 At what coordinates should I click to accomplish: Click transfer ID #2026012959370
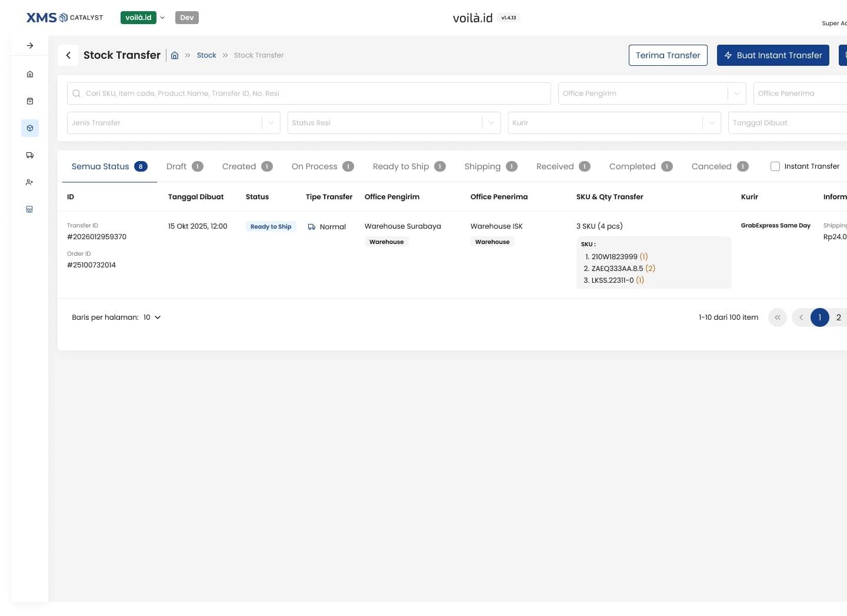click(x=96, y=237)
